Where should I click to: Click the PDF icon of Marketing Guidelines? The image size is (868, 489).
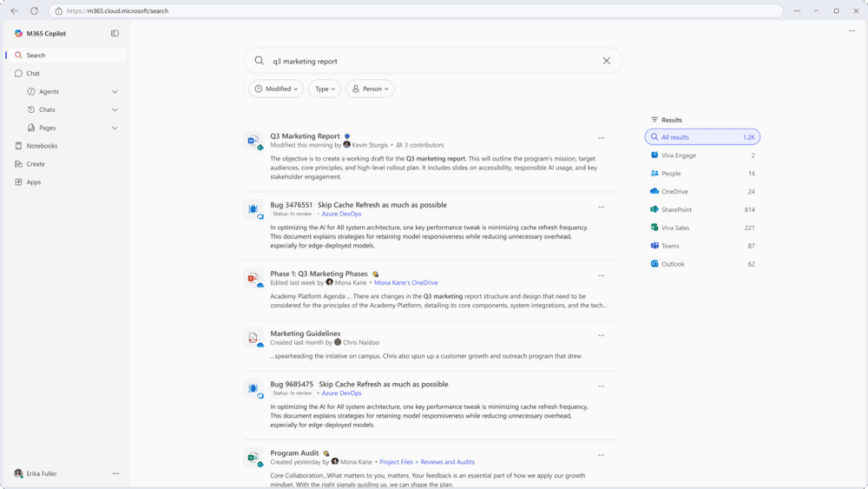point(254,339)
